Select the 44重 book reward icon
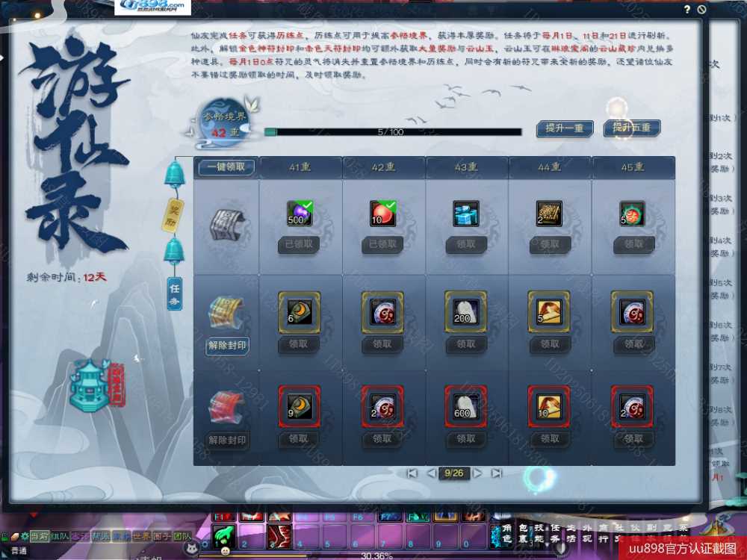747x560 pixels. (549, 214)
